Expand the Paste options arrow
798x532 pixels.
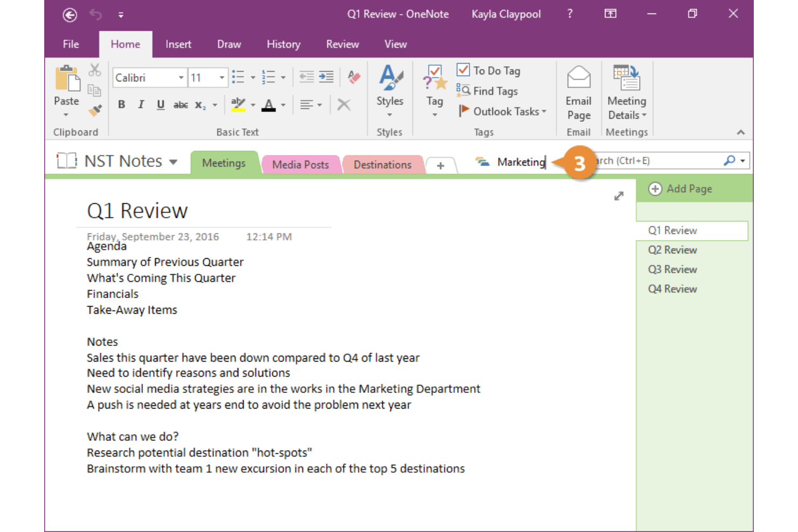(66, 115)
